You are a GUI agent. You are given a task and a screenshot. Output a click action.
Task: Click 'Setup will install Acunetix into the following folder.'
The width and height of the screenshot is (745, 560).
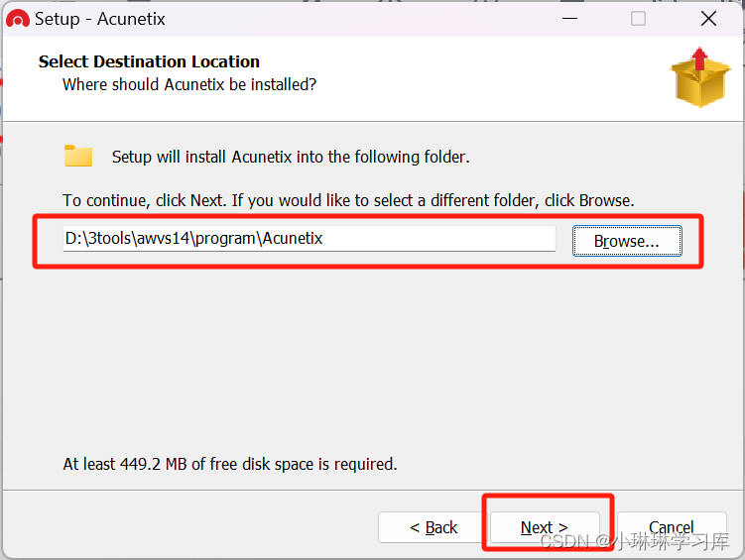click(x=291, y=157)
